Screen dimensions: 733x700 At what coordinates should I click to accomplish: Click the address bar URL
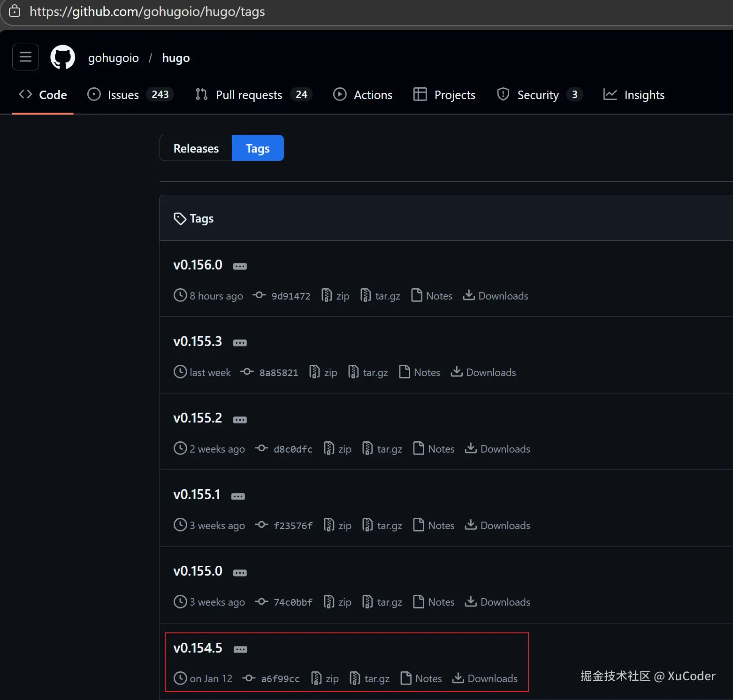(147, 11)
